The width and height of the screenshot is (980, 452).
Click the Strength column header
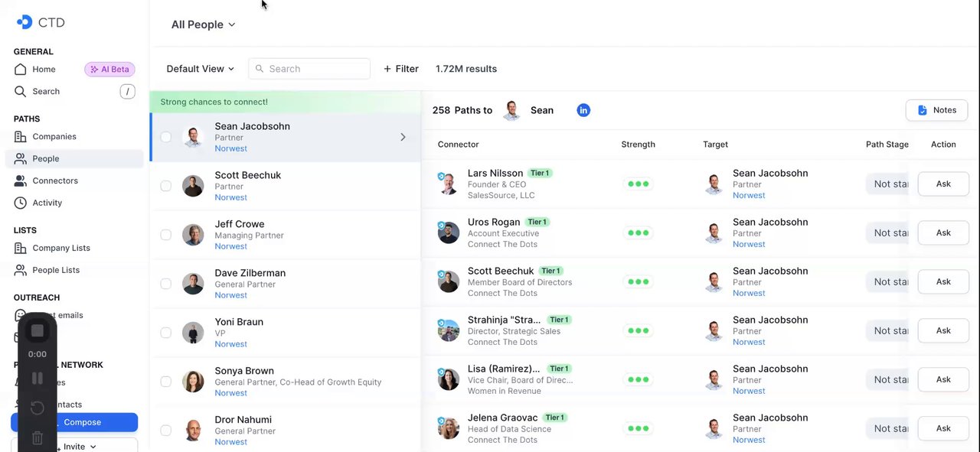point(638,144)
